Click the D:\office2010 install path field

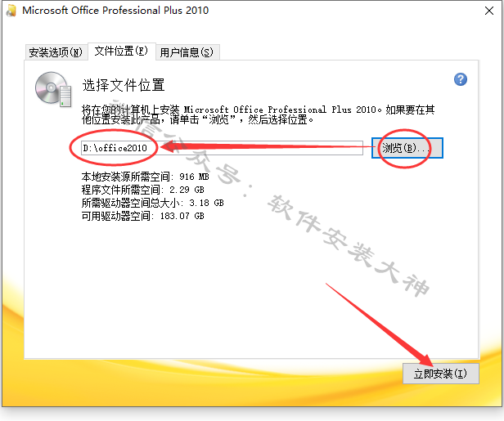222,148
